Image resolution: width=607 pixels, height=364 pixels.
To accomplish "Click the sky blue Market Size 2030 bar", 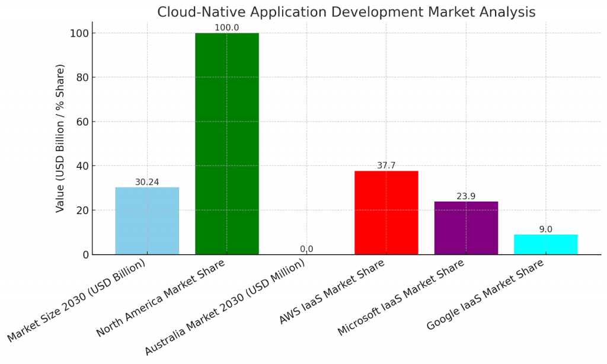I will (148, 219).
